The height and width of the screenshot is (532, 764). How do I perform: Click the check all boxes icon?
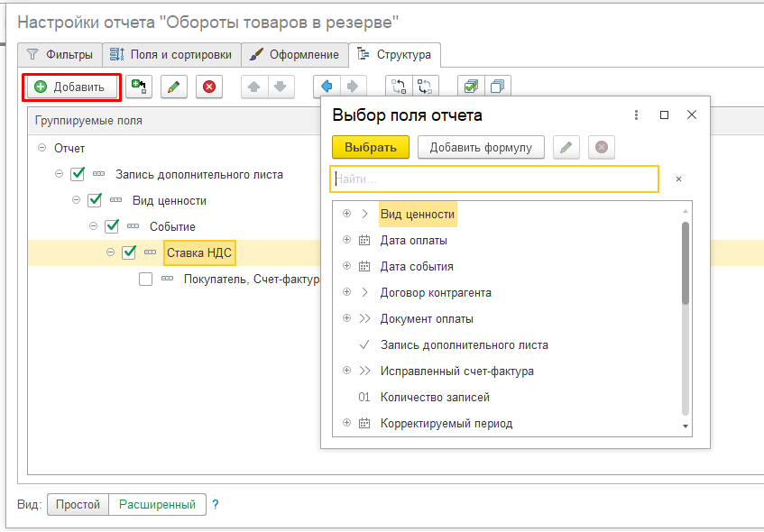(471, 87)
